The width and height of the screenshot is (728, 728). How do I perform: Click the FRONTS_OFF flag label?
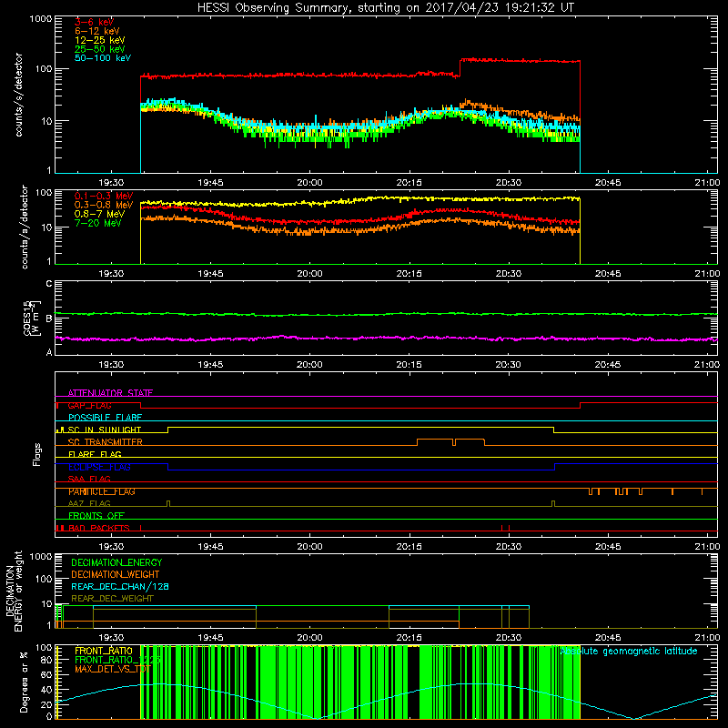[96, 516]
